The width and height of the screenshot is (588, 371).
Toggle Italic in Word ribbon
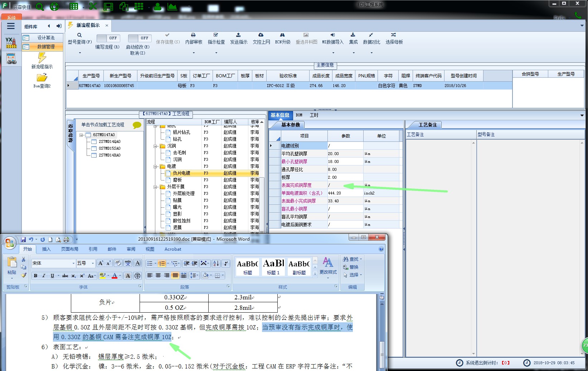coord(44,276)
